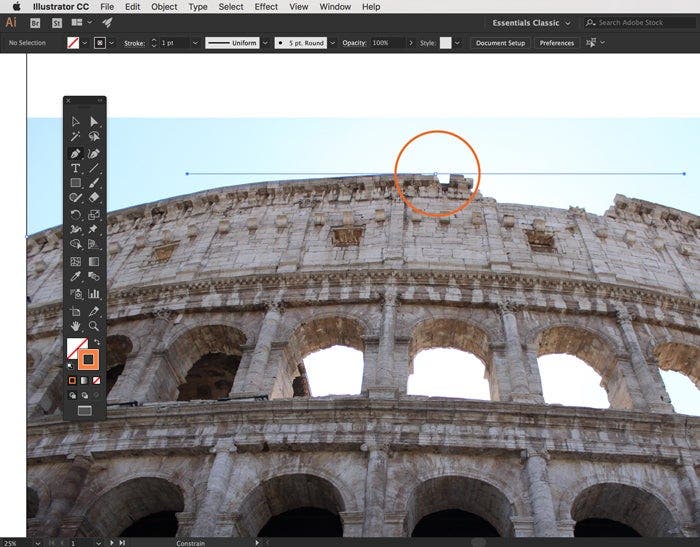The image size is (700, 547).
Task: Select the Pen tool in the toolbox
Action: click(75, 154)
